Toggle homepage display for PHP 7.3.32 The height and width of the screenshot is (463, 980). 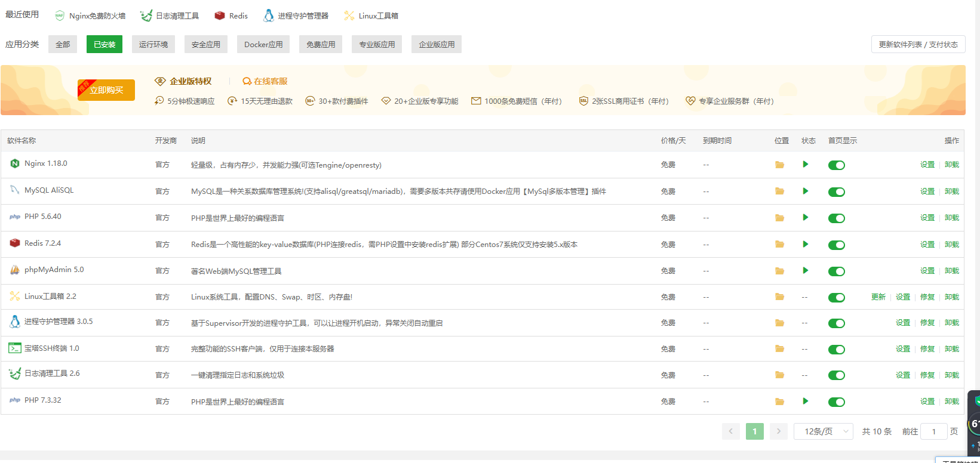point(837,402)
